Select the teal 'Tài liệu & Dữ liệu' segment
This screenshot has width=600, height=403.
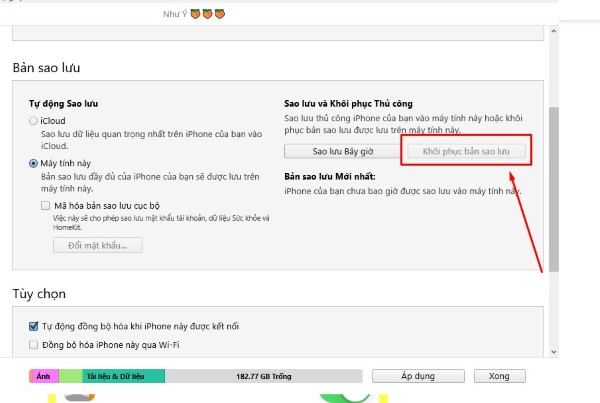click(124, 376)
